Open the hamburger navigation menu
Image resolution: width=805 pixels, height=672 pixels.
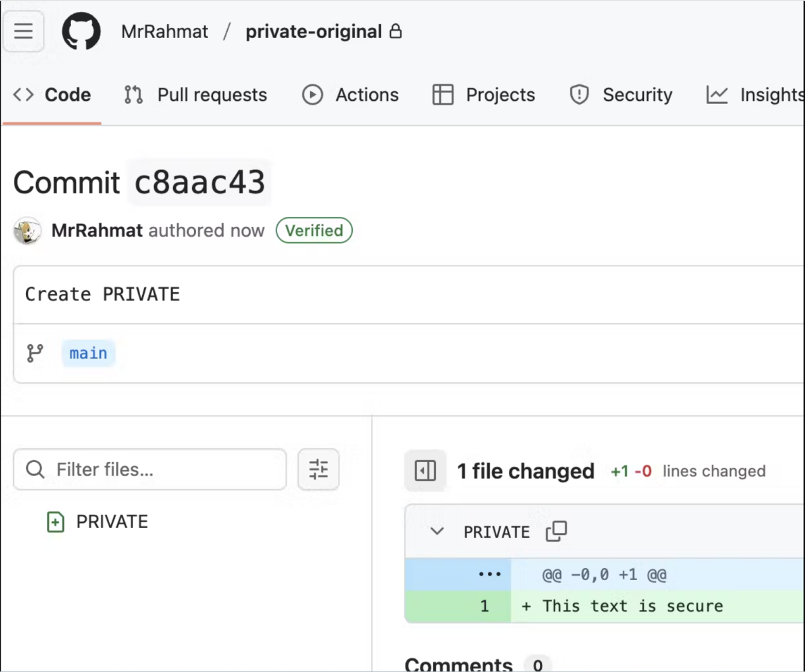tap(23, 31)
